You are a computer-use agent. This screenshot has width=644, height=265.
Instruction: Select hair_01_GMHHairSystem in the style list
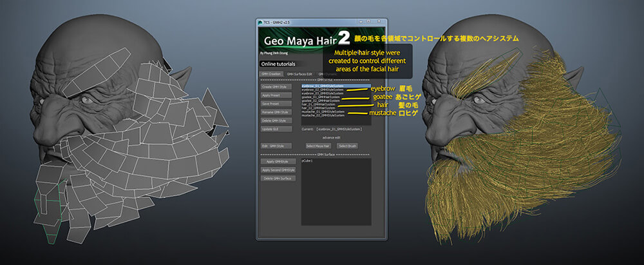336,104
